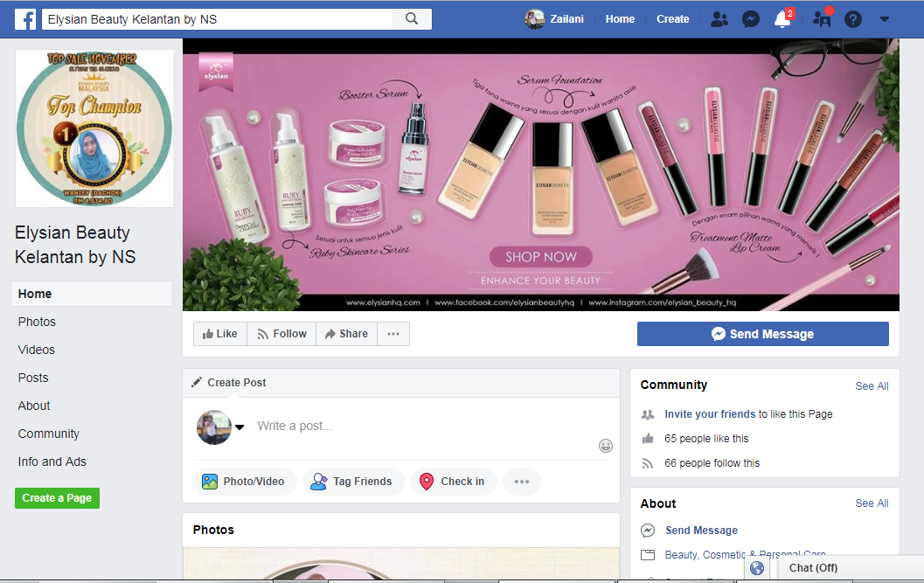The width and height of the screenshot is (924, 583).
Task: Click the Elysian Beauty Kelantan page title
Action: tap(75, 245)
